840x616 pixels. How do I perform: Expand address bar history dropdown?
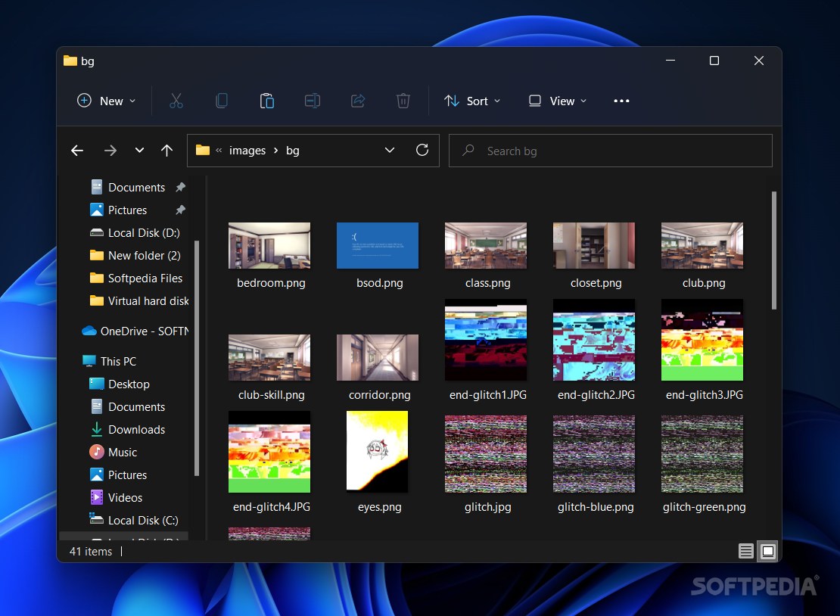click(390, 151)
